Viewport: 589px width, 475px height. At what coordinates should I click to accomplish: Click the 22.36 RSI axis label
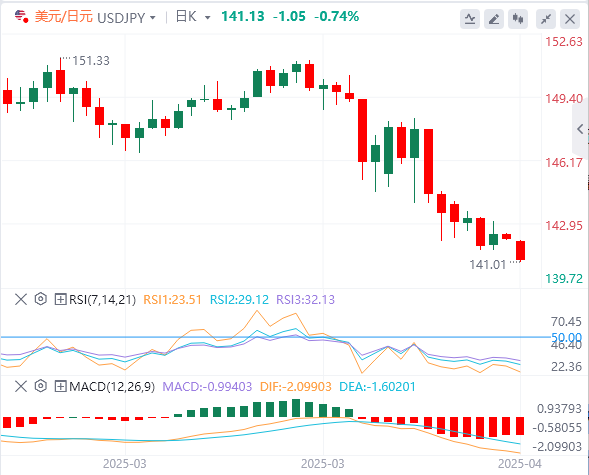point(566,366)
